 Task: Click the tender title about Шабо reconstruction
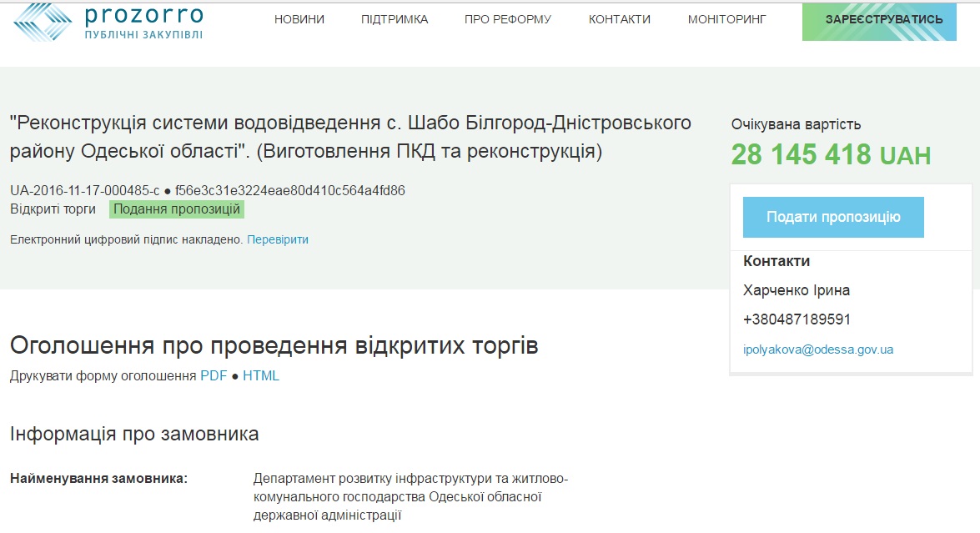coord(350,137)
